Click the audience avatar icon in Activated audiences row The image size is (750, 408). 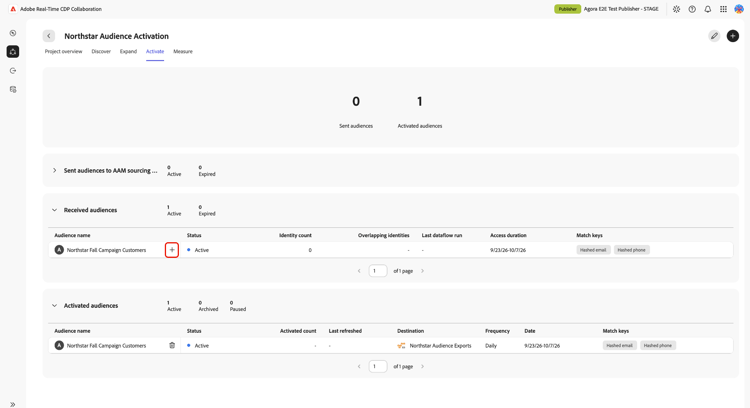tap(59, 345)
